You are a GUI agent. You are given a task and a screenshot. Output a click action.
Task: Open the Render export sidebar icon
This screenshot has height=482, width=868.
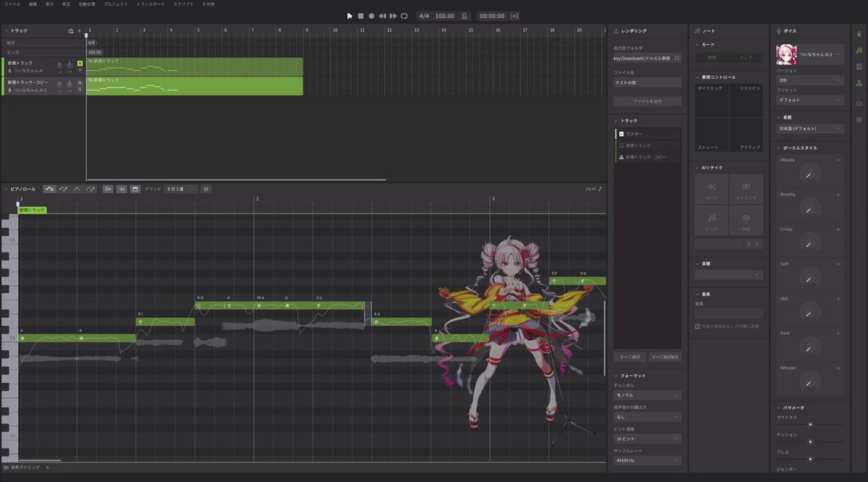859,83
